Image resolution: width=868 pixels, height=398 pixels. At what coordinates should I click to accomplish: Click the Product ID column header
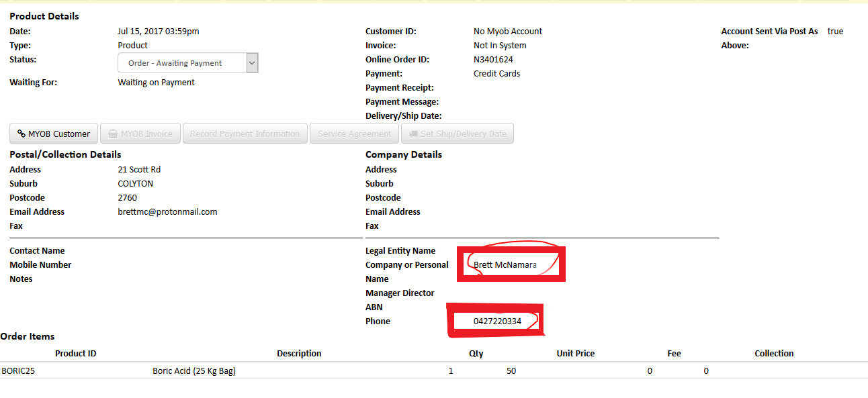pyautogui.click(x=76, y=353)
